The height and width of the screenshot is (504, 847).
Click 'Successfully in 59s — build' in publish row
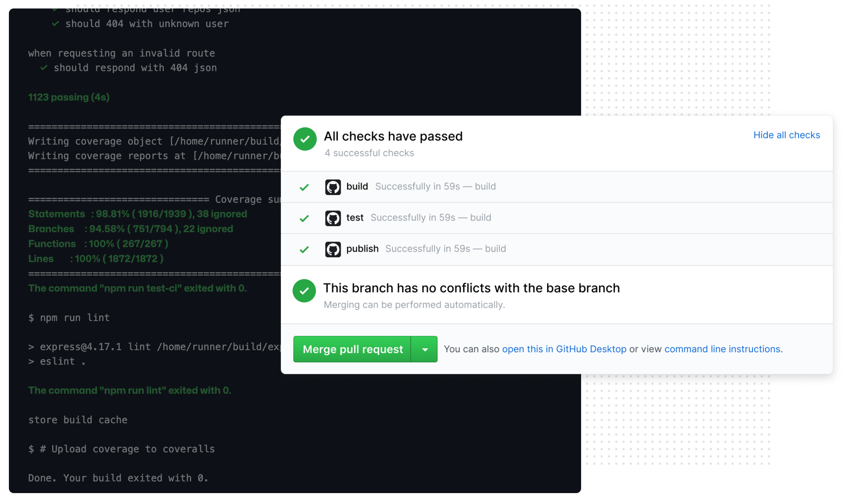(446, 249)
